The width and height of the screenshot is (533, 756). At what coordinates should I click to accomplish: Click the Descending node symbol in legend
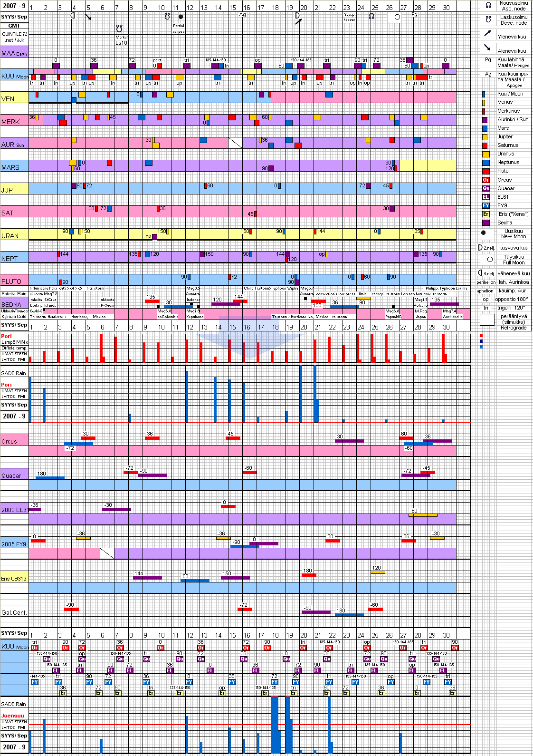coord(488,19)
